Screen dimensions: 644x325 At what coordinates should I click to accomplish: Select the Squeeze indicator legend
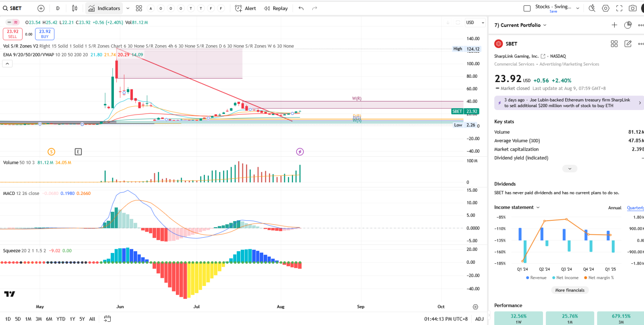tap(12, 250)
